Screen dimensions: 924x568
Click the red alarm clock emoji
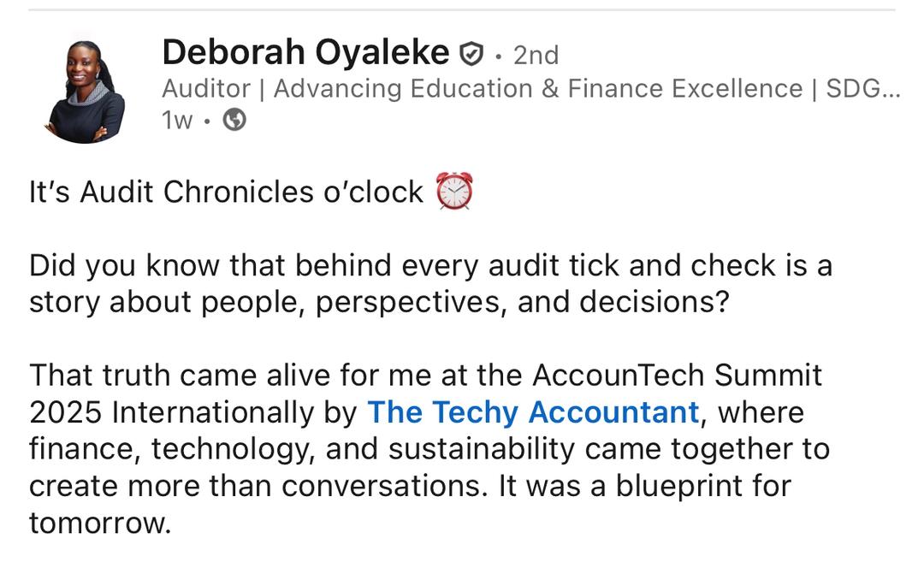click(454, 191)
